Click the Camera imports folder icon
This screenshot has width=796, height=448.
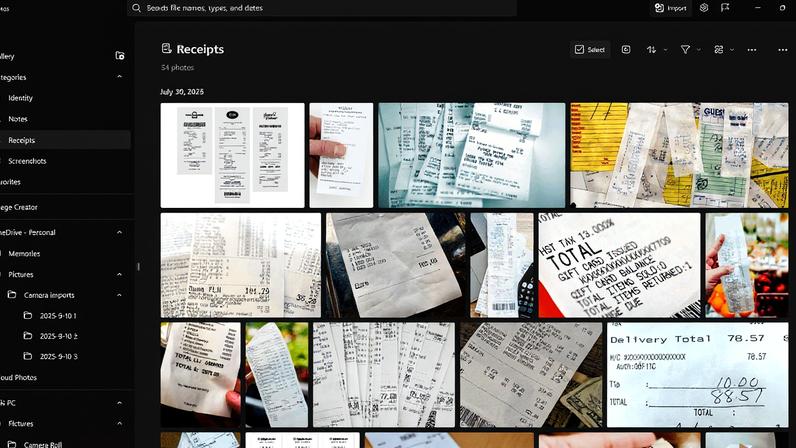click(x=12, y=295)
